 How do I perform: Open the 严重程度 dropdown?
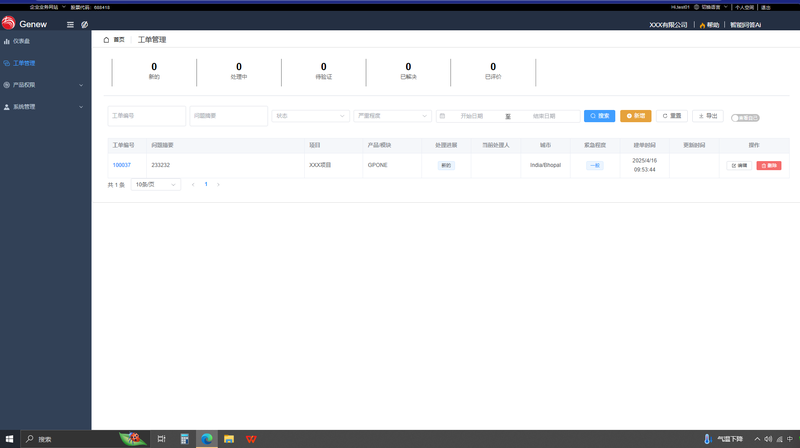(392, 116)
